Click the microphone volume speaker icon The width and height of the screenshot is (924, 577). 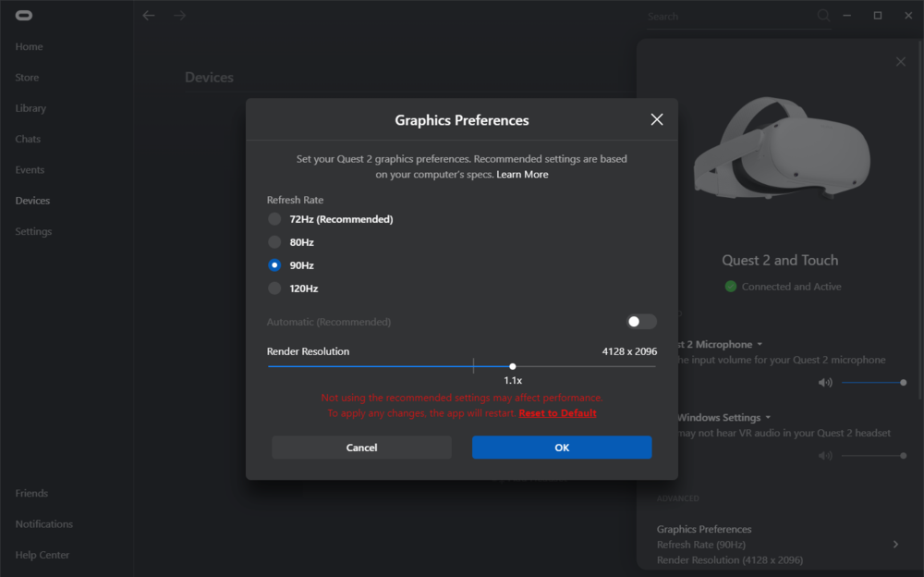pos(825,382)
